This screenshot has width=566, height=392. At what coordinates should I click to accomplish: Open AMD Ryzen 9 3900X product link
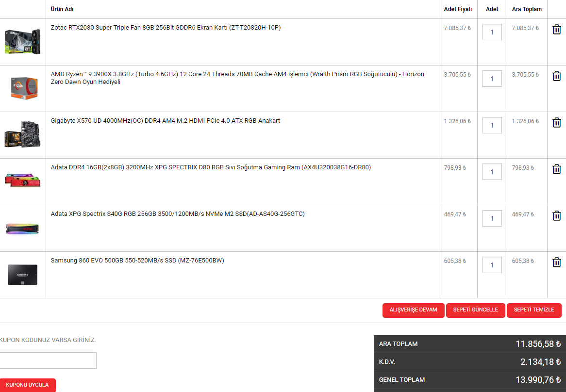(237, 78)
